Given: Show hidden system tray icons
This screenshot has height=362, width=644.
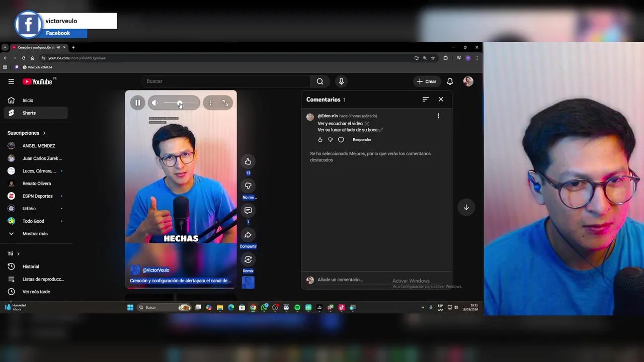Looking at the screenshot, I should (423, 307).
